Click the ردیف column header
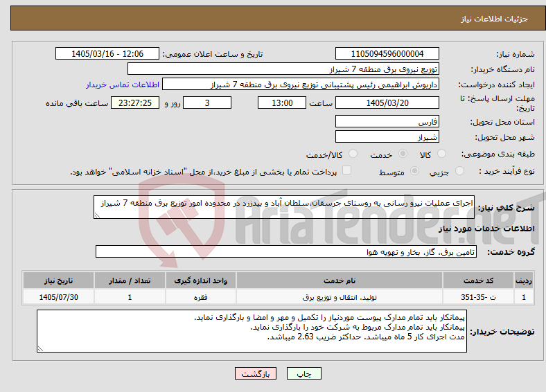This screenshot has height=392, width=546. pyautogui.click(x=524, y=280)
